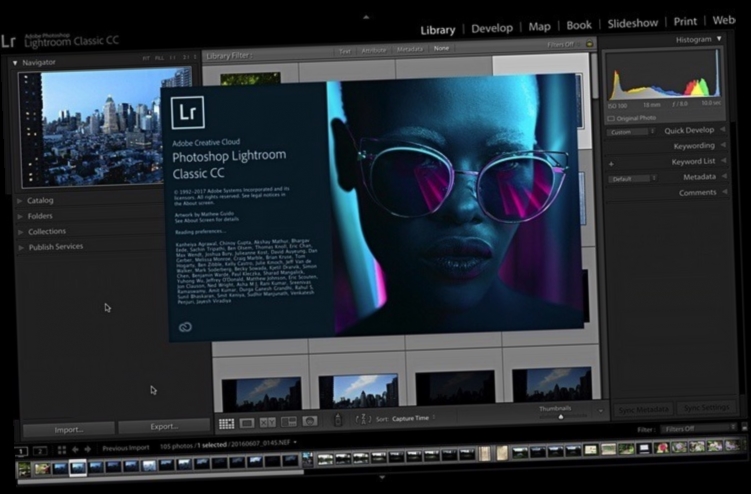The image size is (751, 494).
Task: Switch to Map module
Action: pyautogui.click(x=539, y=26)
